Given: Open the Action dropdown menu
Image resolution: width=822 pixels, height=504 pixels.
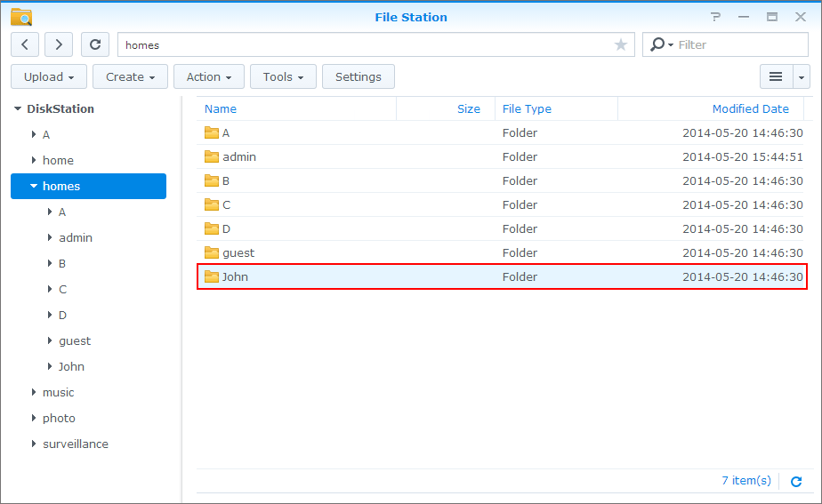Looking at the screenshot, I should point(209,77).
